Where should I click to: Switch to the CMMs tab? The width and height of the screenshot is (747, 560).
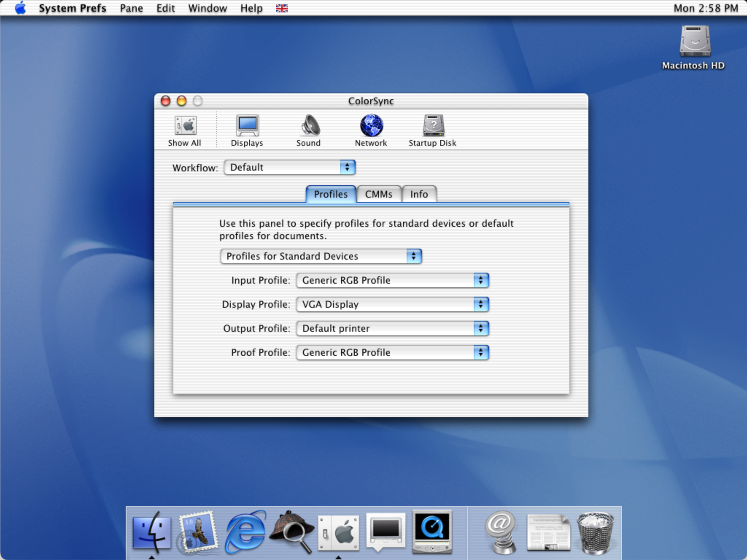(x=379, y=194)
